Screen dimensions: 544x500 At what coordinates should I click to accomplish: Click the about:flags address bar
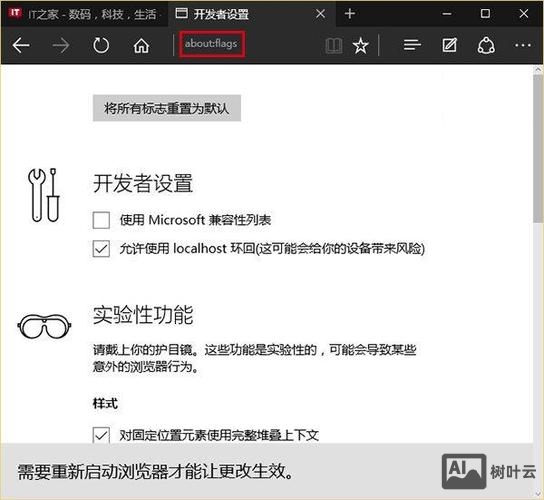tap(212, 44)
